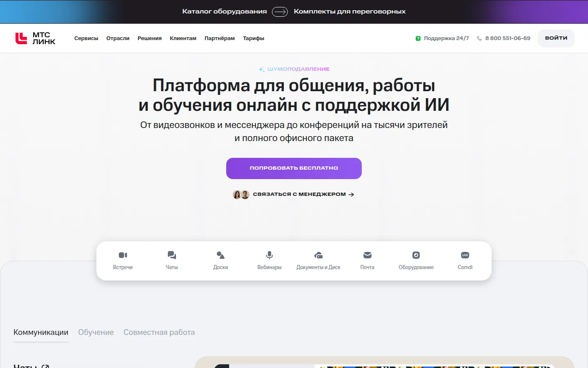The height and width of the screenshot is (368, 588).
Task: Open the Сервисы menu
Action: pyautogui.click(x=86, y=38)
